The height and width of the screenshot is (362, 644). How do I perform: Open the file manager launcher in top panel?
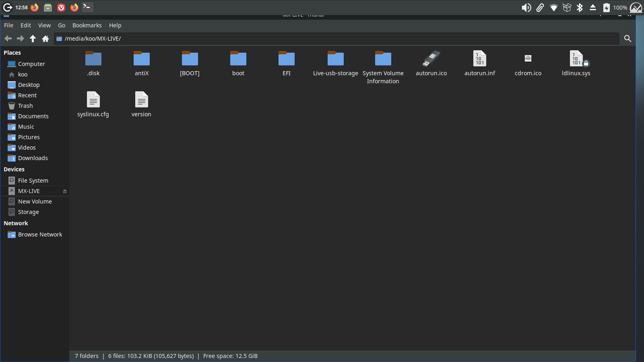48,8
